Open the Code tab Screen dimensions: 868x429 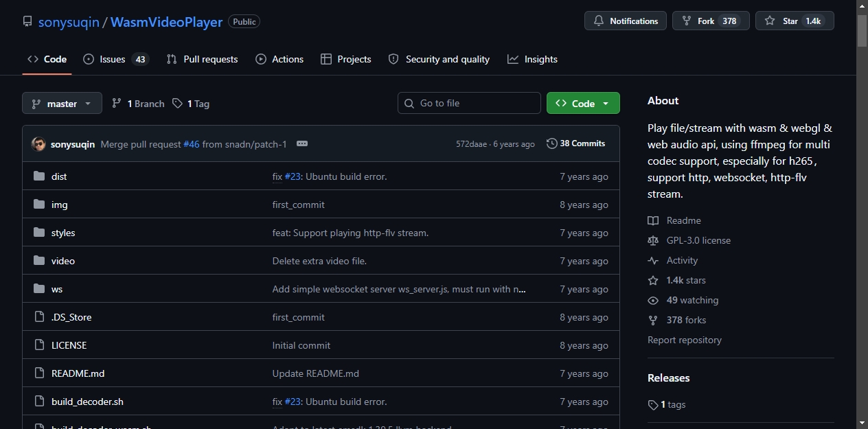pos(47,59)
